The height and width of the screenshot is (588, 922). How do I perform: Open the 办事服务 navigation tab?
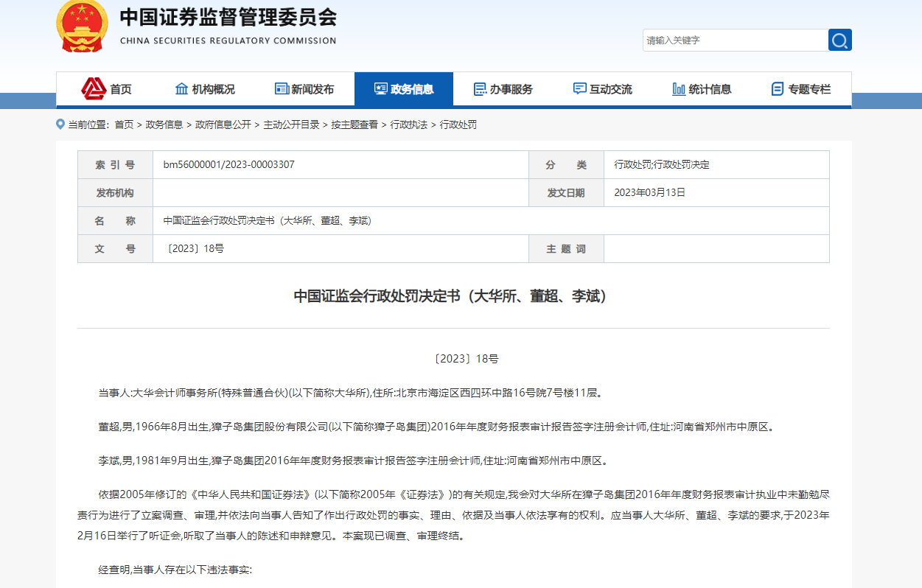coord(503,89)
